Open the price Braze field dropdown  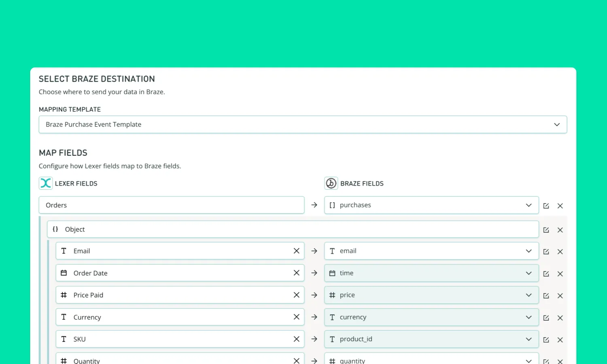(x=431, y=295)
